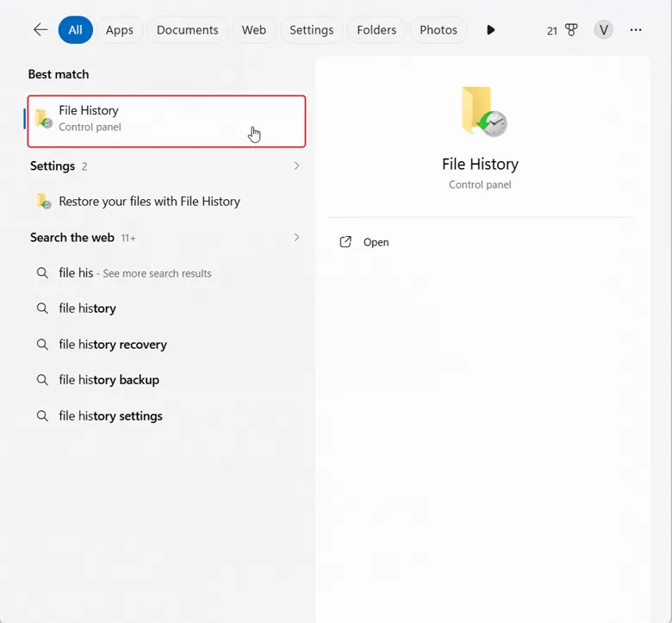
Task: Select 'file history recovery' web suggestion
Action: [166, 345]
